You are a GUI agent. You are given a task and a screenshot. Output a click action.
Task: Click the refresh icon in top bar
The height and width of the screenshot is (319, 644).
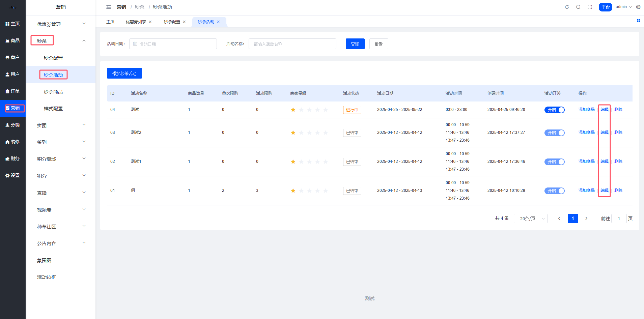567,7
